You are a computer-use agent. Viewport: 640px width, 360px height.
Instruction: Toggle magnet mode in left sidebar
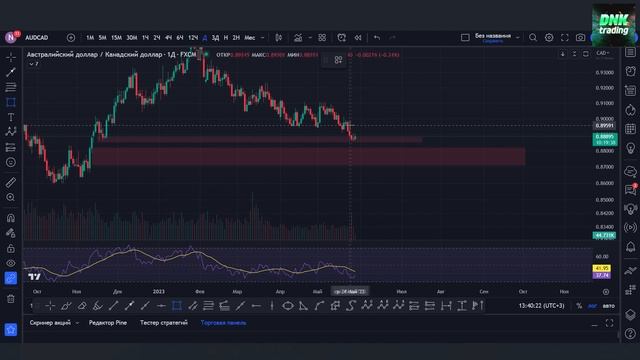tap(11, 218)
